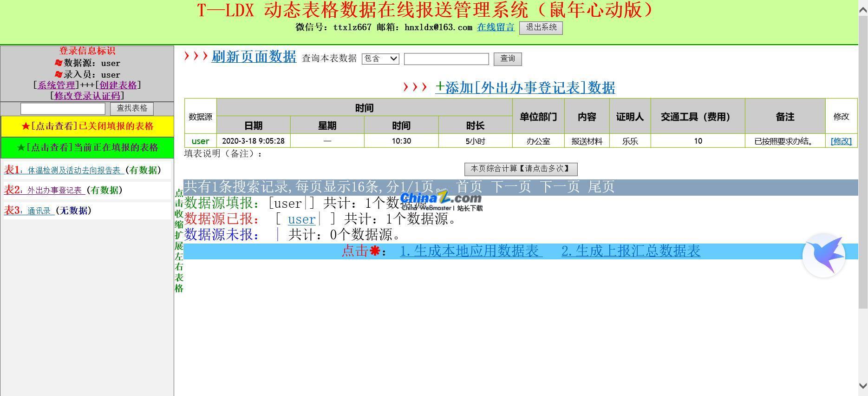Screen dimensions: 868x396
Task: Click the 查询 button
Action: [508, 59]
